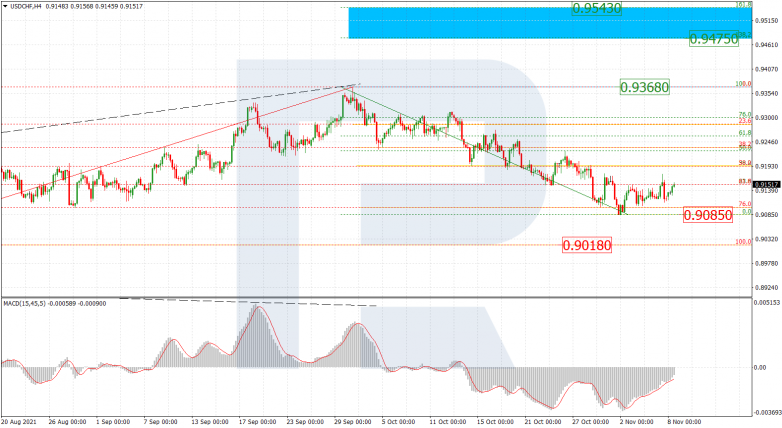This screenshot has width=782, height=428.
Task: Click the 21 Oct 00:00 date label
Action: pos(545,422)
